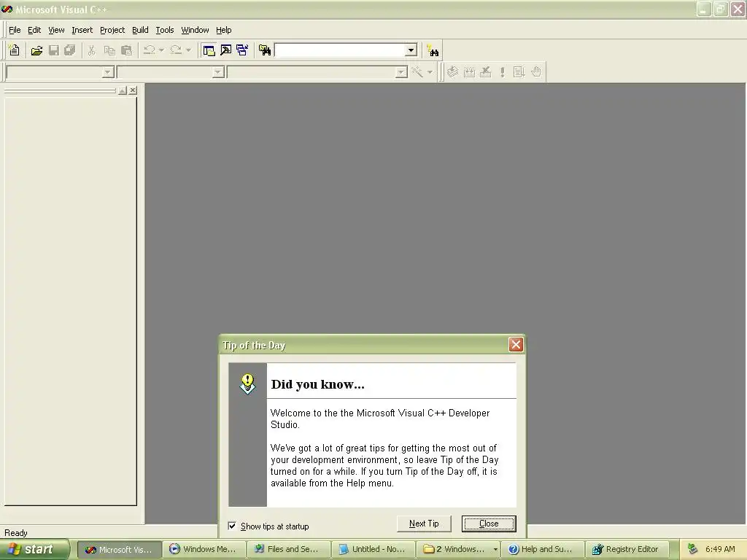This screenshot has height=560, width=747.
Task: Click the Paste clipboard icon
Action: pyautogui.click(x=127, y=50)
